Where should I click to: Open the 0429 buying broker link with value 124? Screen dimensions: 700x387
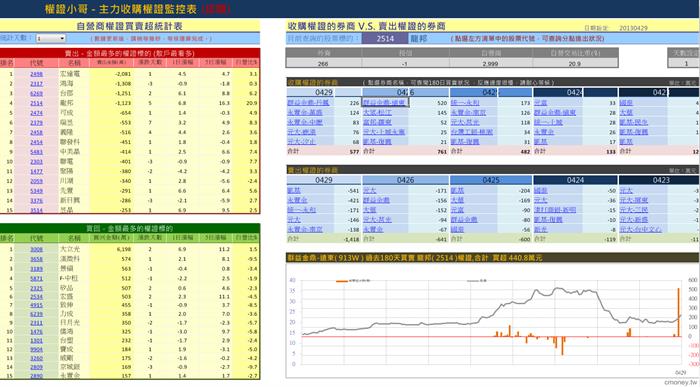coord(305,112)
